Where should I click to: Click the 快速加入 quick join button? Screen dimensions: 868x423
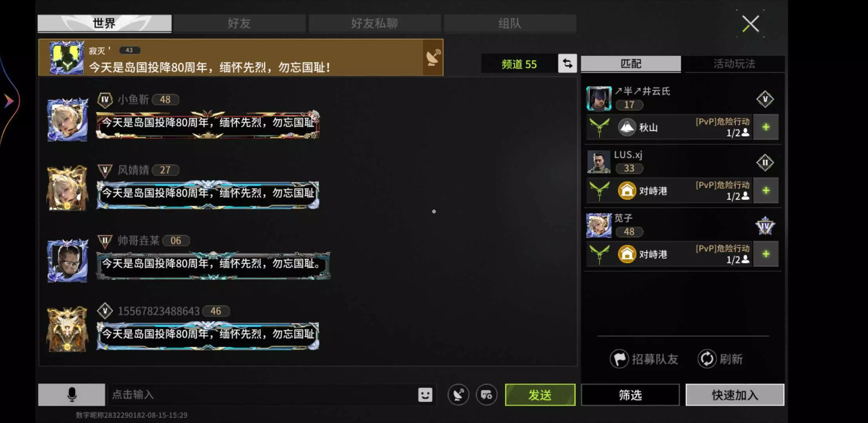coord(735,395)
